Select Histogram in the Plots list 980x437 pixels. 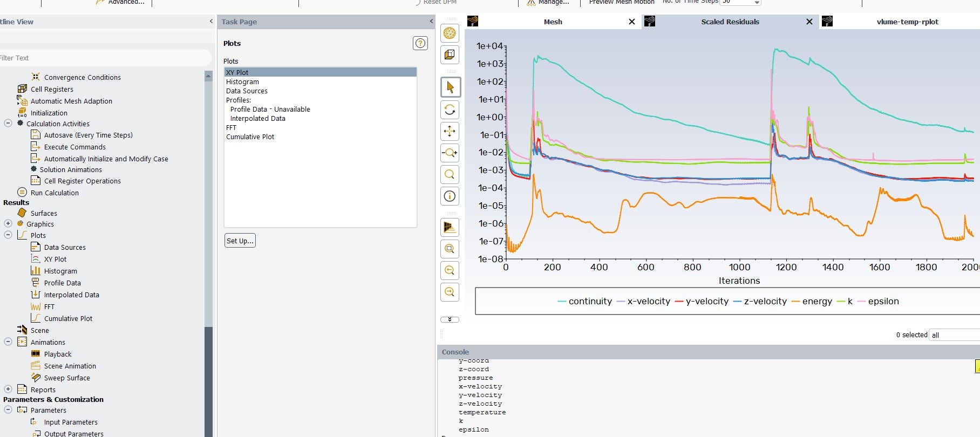point(242,82)
